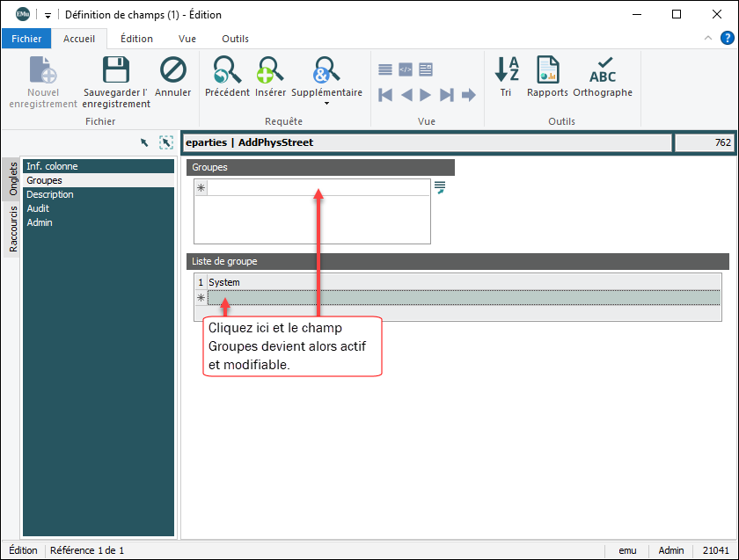
Task: Open the Fichier menu
Action: pyautogui.click(x=26, y=39)
